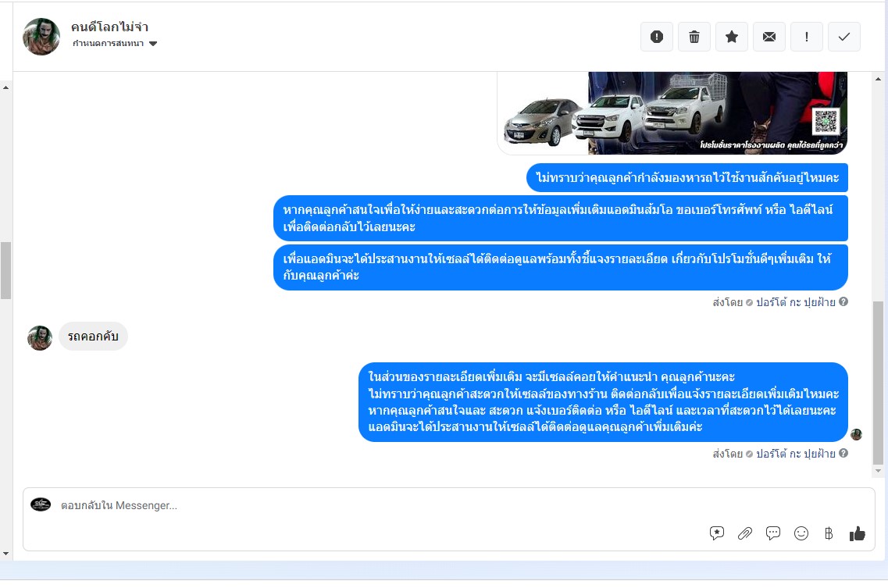This screenshot has width=888, height=588.
Task: Star this conversation as follow-up
Action: point(732,37)
